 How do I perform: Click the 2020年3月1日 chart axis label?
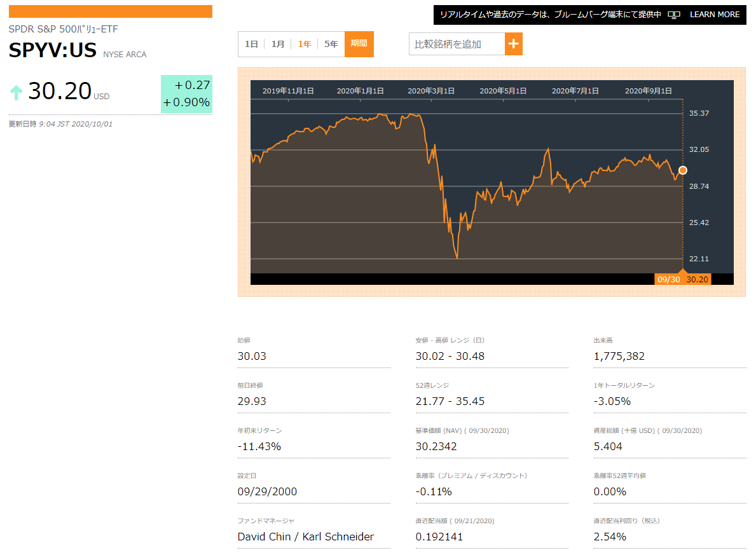tap(431, 91)
